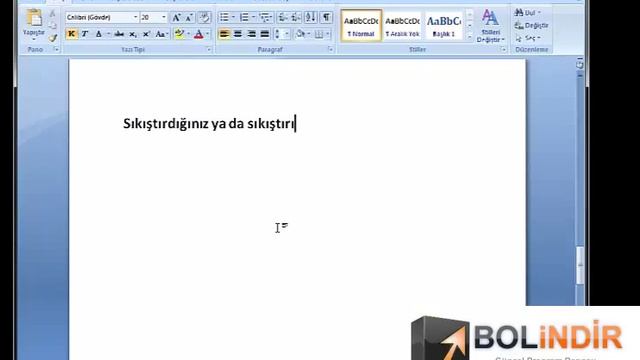Open the Stiller pane launcher
This screenshot has width=640, height=360.
click(x=503, y=49)
